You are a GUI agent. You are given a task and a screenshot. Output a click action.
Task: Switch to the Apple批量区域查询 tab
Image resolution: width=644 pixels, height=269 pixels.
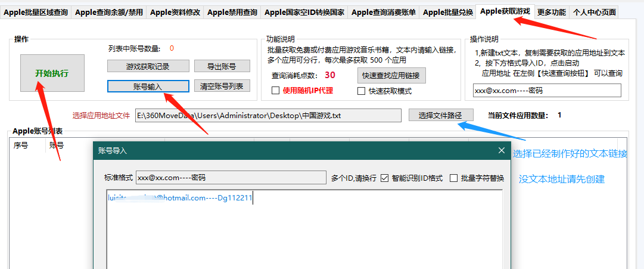(36, 13)
